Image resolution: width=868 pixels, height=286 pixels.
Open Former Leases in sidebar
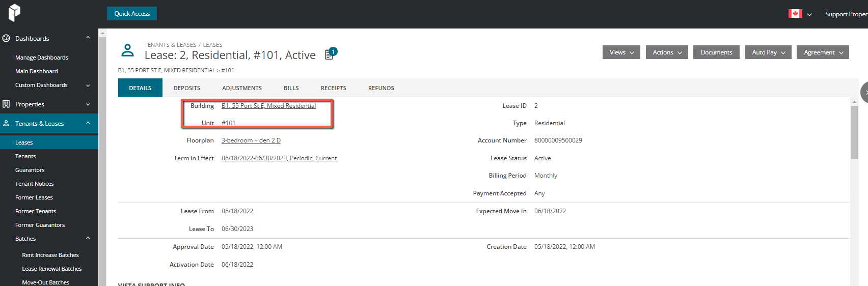(x=34, y=197)
